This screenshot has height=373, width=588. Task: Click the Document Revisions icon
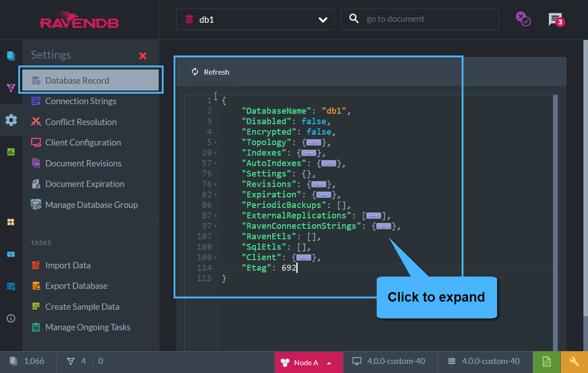tap(36, 163)
